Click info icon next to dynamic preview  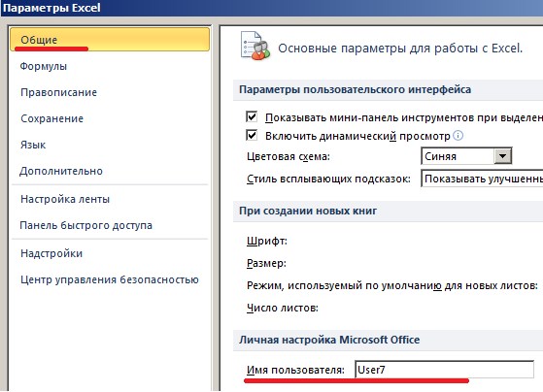[x=458, y=135]
